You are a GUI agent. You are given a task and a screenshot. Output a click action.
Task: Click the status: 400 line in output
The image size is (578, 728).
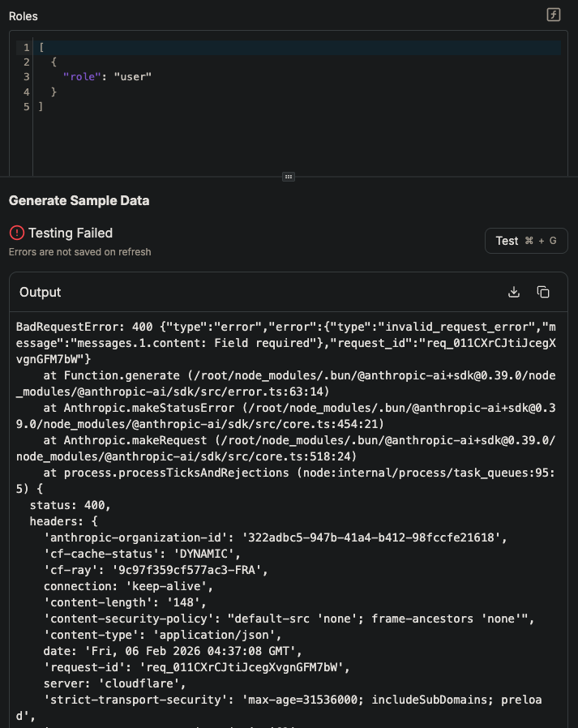point(70,505)
